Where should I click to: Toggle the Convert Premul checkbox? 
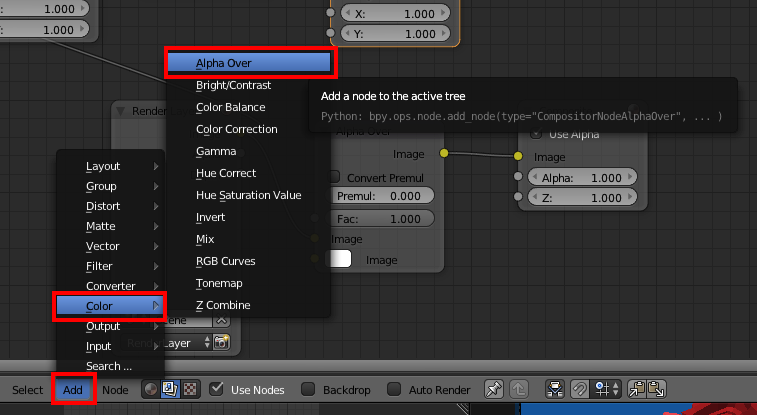(334, 177)
